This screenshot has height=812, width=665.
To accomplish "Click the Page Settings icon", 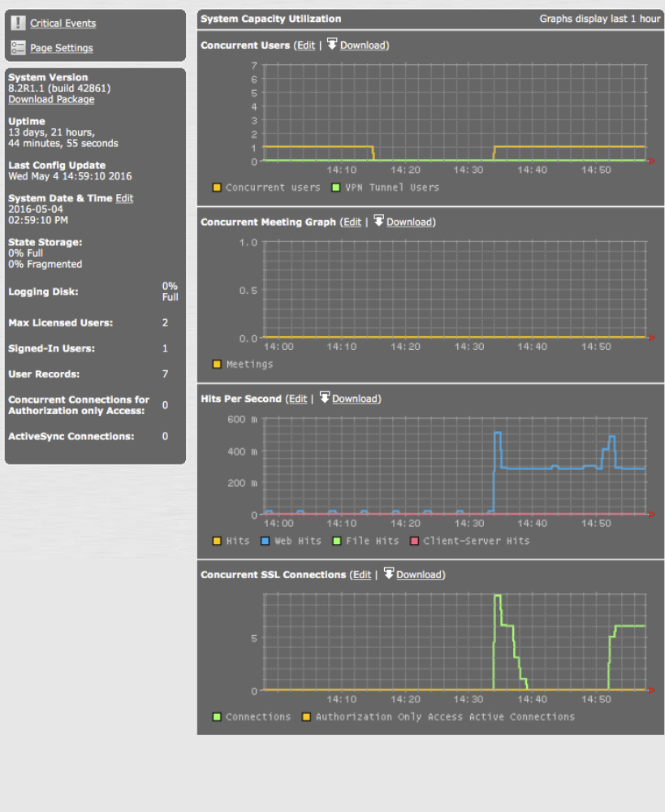I will tap(18, 48).
